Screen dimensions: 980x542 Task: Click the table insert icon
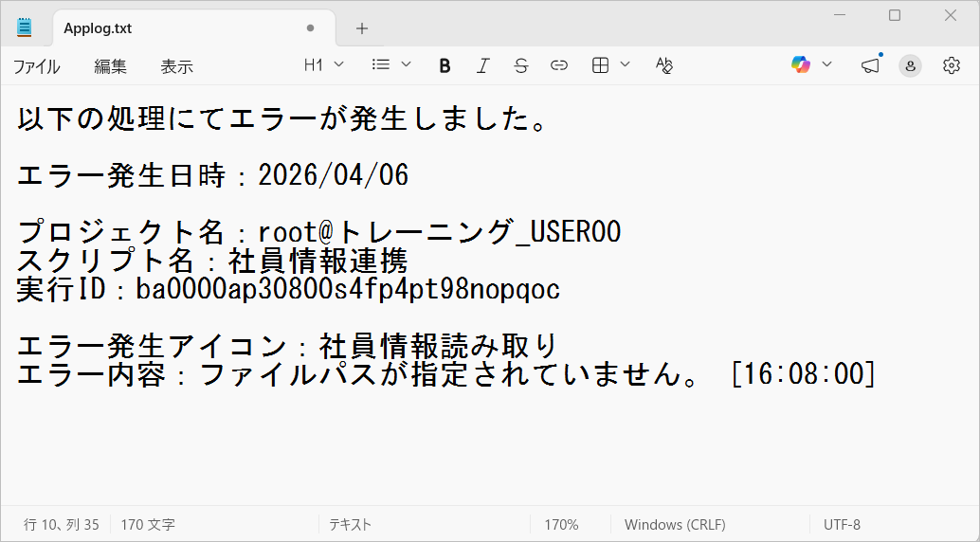click(x=600, y=65)
